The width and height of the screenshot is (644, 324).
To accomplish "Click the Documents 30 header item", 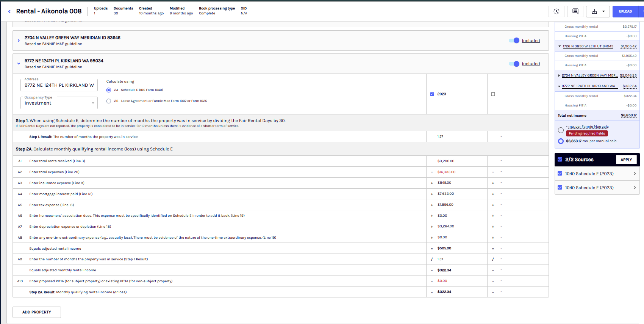I will 123,11.
